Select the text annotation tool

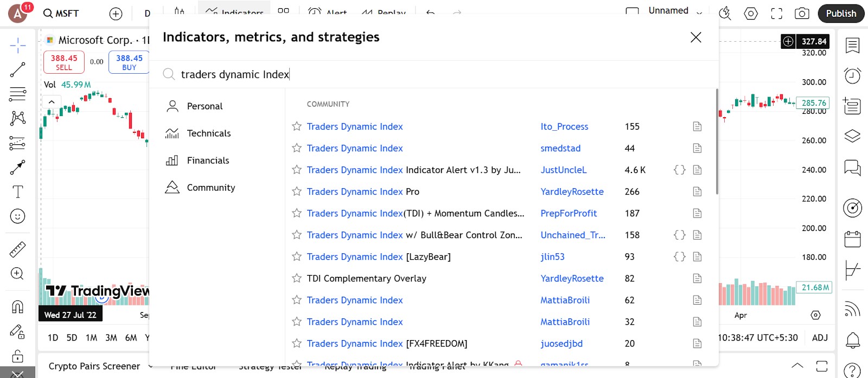[17, 192]
